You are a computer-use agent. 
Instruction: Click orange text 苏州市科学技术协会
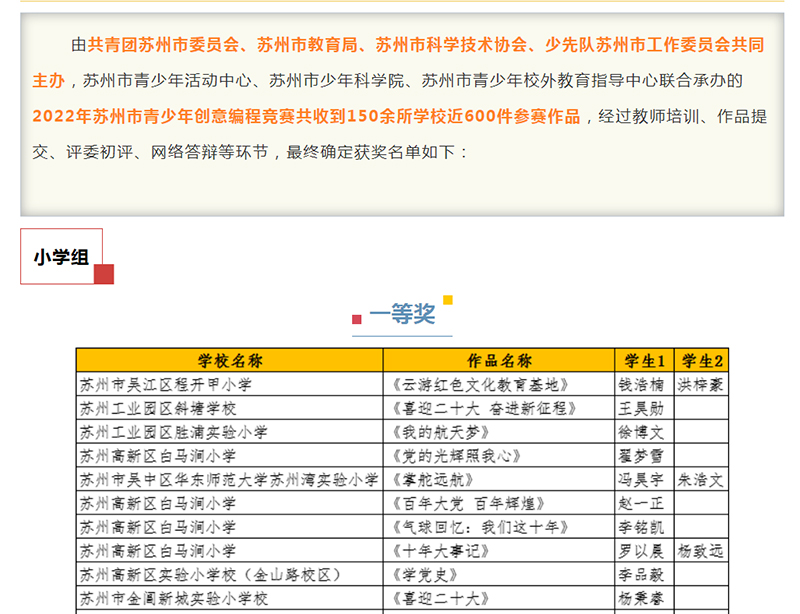tap(452, 45)
